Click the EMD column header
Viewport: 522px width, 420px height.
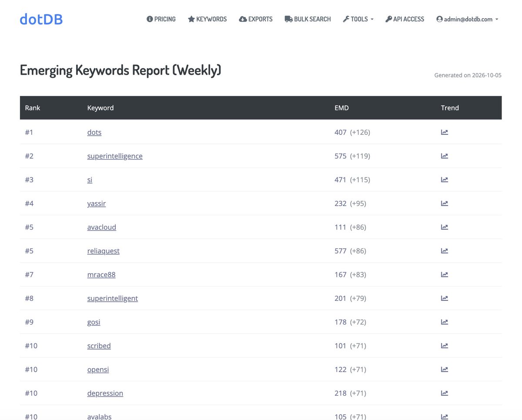click(x=341, y=108)
